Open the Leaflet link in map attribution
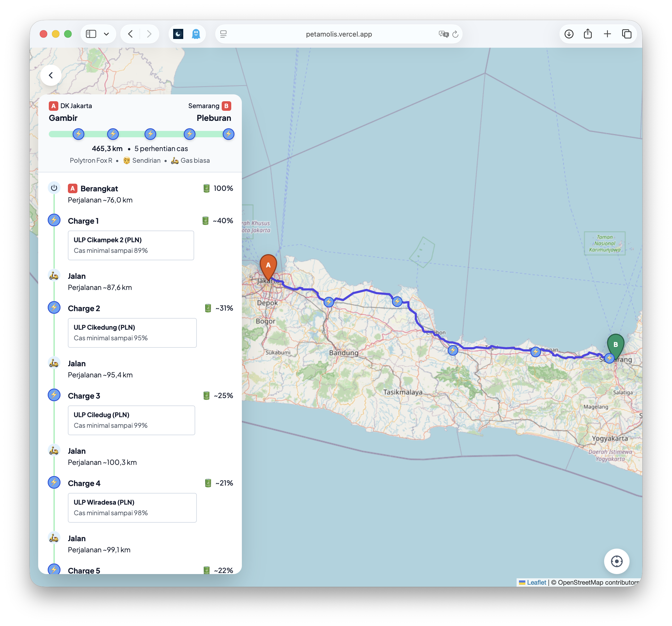 (536, 582)
